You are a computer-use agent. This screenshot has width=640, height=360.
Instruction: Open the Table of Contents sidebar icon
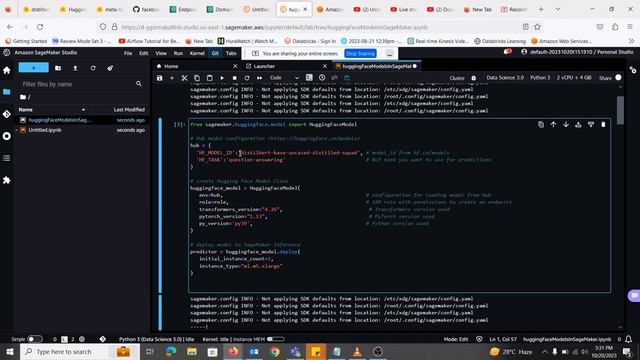7,158
